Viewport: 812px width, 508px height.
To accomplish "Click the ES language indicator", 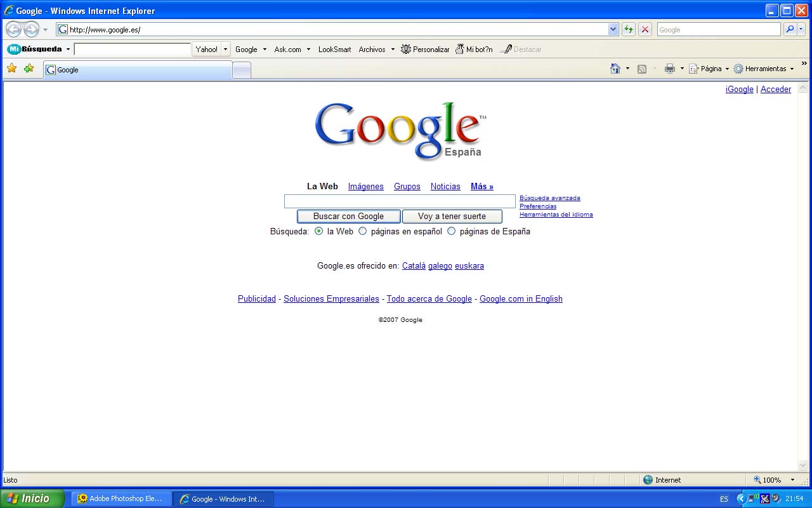I will click(x=724, y=499).
